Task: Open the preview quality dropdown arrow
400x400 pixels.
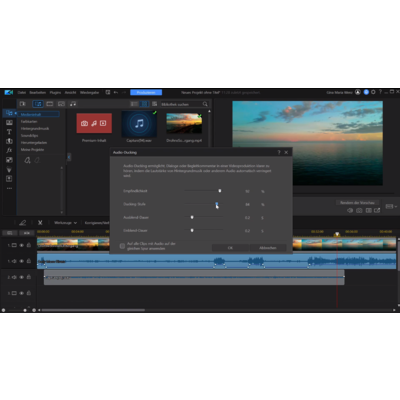Action: pos(396,207)
